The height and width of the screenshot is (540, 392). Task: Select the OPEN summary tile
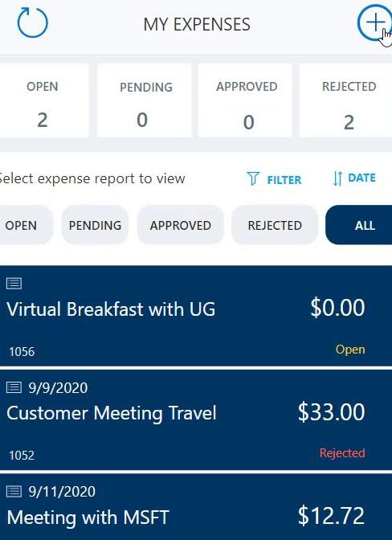pyautogui.click(x=43, y=100)
